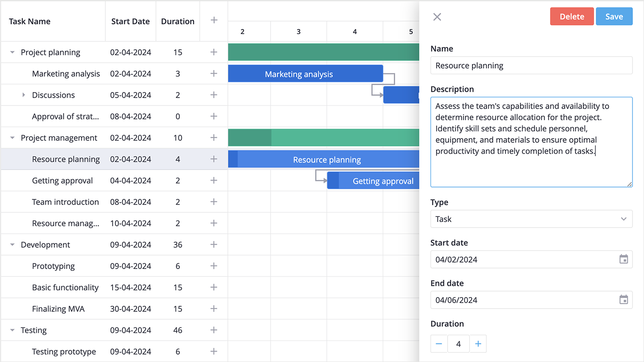The width and height of the screenshot is (644, 362).
Task: Click plus icon in Resource planning row
Action: [x=213, y=159]
